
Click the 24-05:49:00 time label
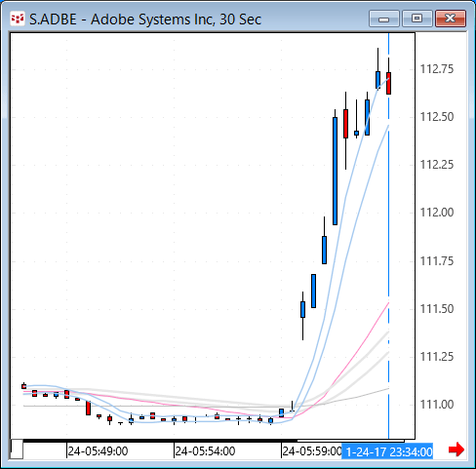pos(98,451)
